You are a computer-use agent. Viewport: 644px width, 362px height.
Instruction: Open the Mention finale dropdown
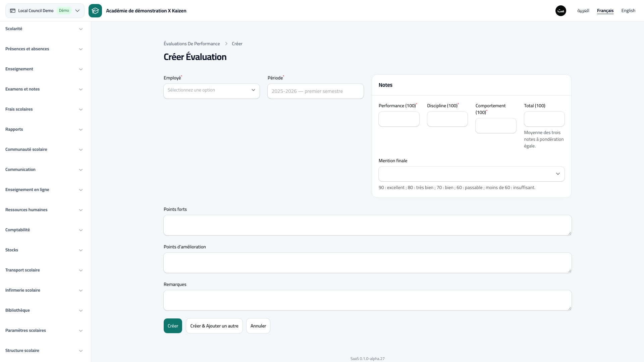click(472, 174)
